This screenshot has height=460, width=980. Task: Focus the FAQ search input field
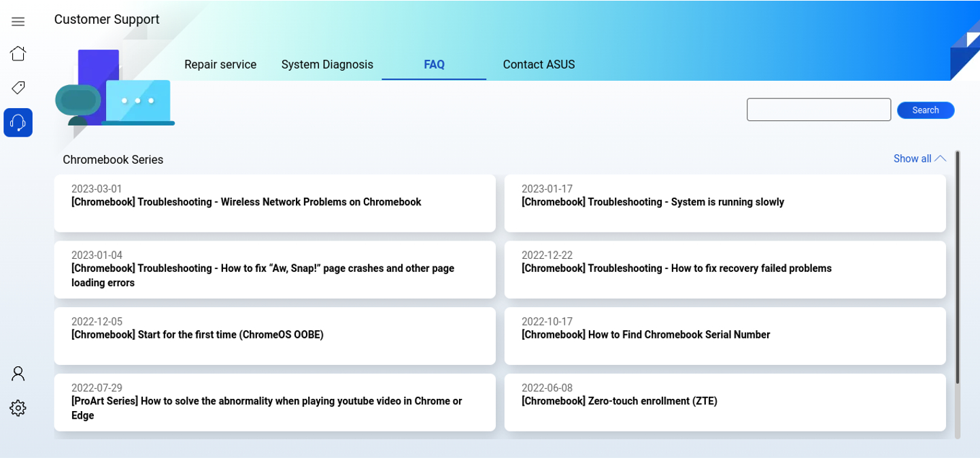819,109
